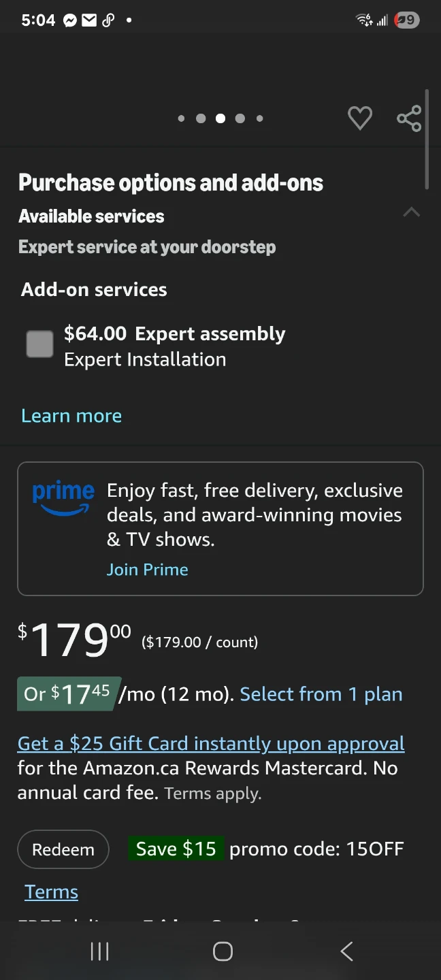Open Learn more link
Viewport: 441px width, 980px height.
[71, 416]
